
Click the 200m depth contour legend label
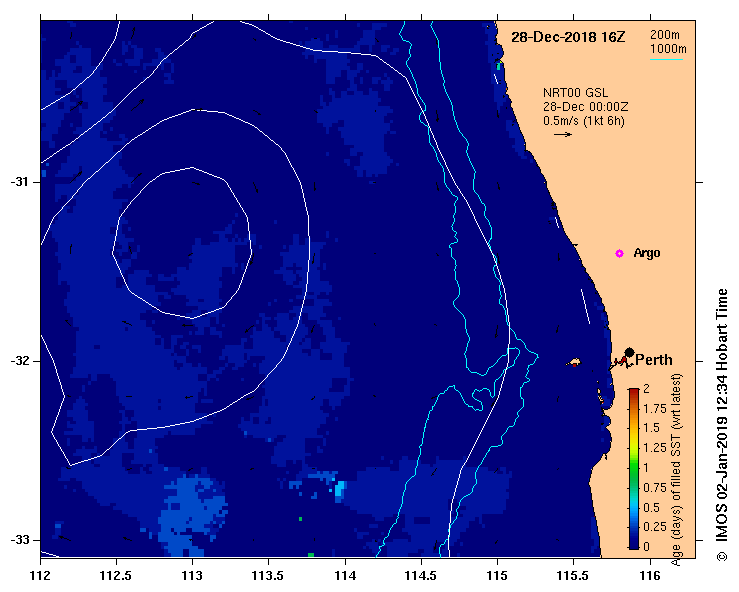[x=667, y=36]
